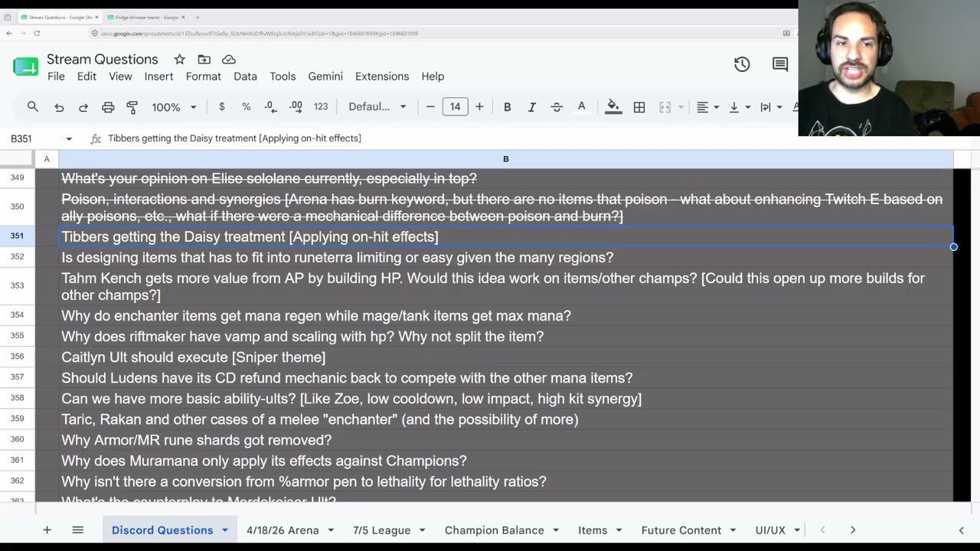Viewport: 980px width, 551px height.
Task: Open more number formats 123
Action: coord(321,107)
